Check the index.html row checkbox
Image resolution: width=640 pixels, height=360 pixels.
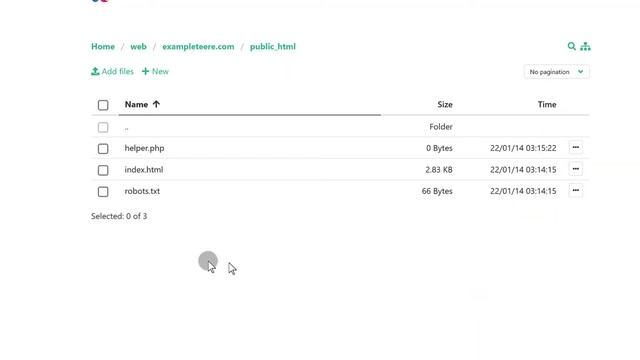click(103, 170)
